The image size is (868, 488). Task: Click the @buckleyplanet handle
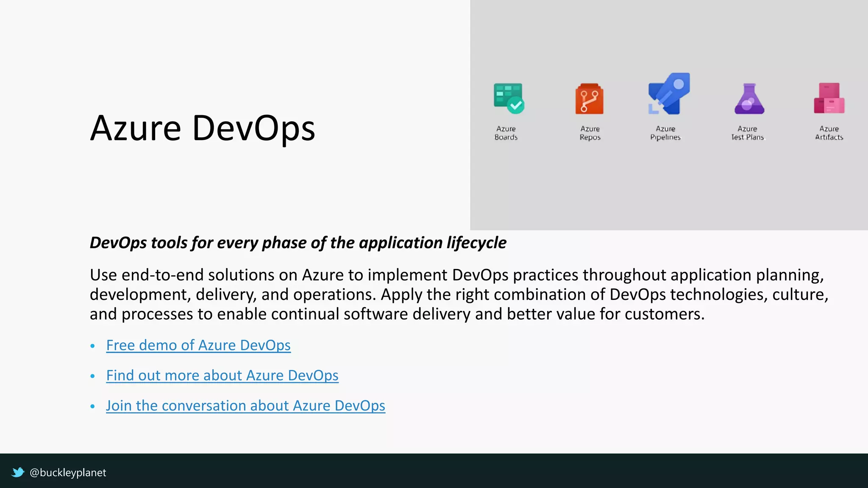tap(68, 473)
